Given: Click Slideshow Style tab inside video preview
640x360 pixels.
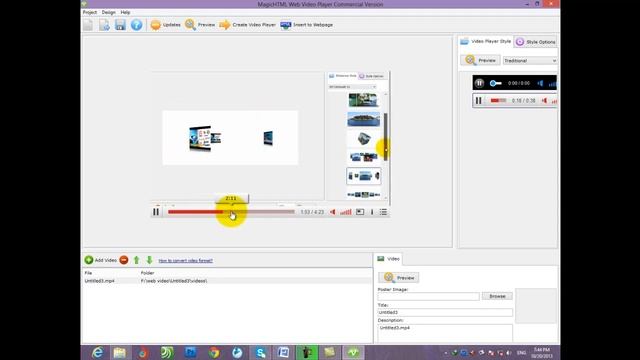Looking at the screenshot, I should coord(342,76).
